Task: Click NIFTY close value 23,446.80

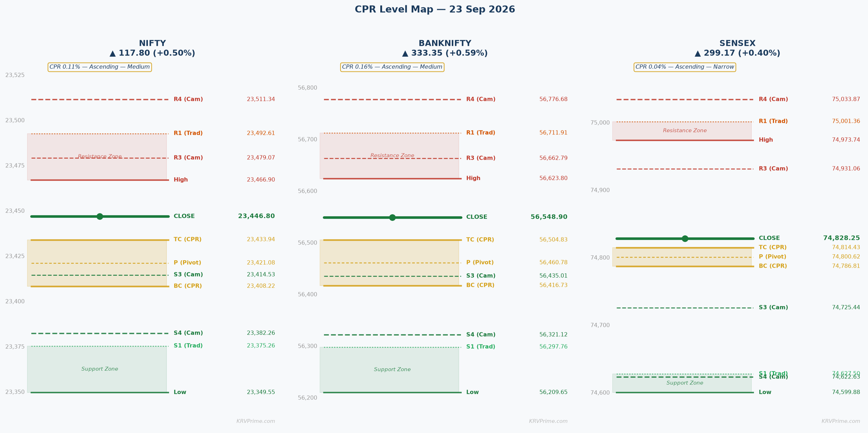Action: pyautogui.click(x=256, y=216)
